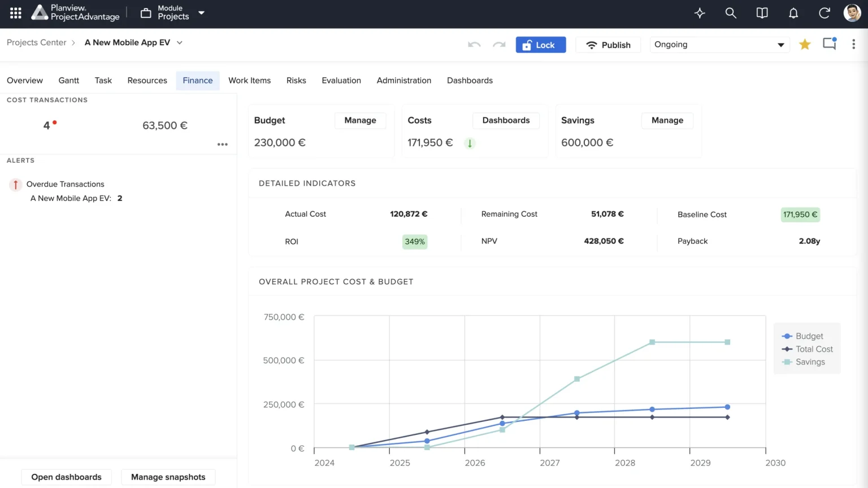Switch to the Gantt tab
Screen dimensions: 868x488
coord(69,80)
